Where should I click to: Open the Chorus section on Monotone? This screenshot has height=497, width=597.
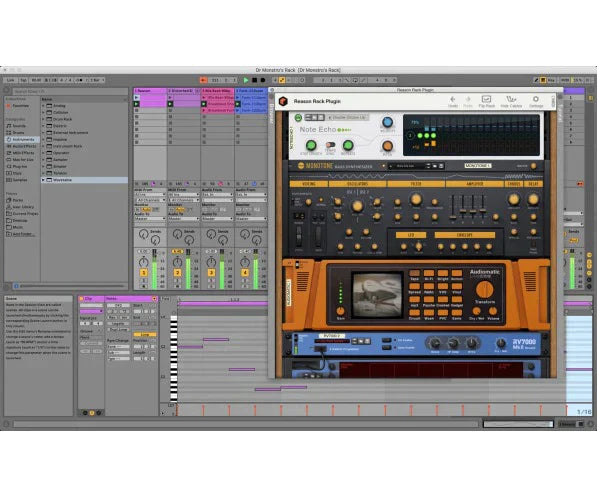[x=514, y=184]
